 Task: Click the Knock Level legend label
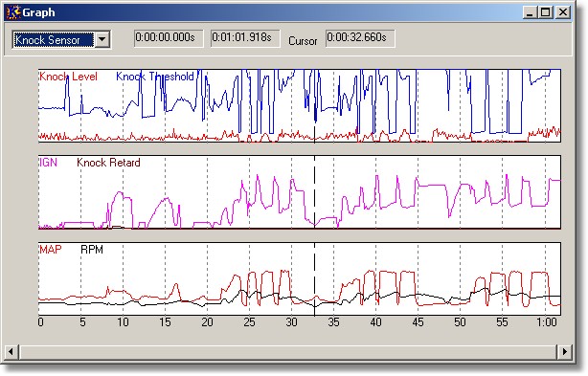coord(68,77)
